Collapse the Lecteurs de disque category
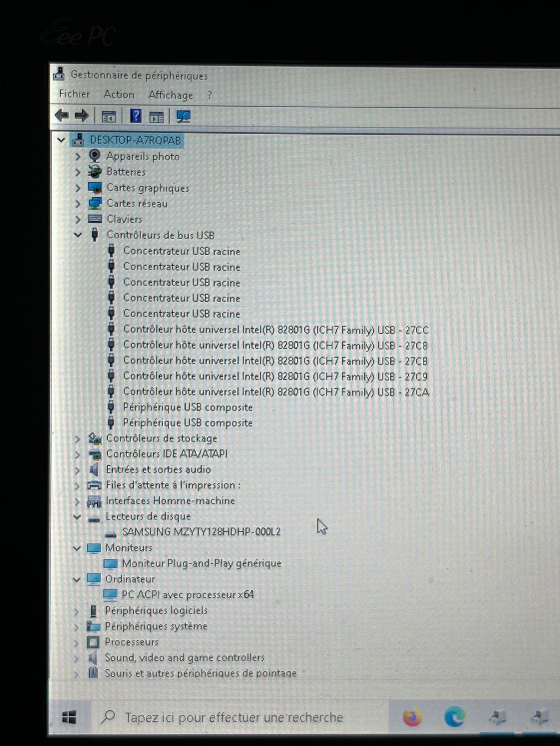This screenshot has width=560, height=746. (x=77, y=517)
